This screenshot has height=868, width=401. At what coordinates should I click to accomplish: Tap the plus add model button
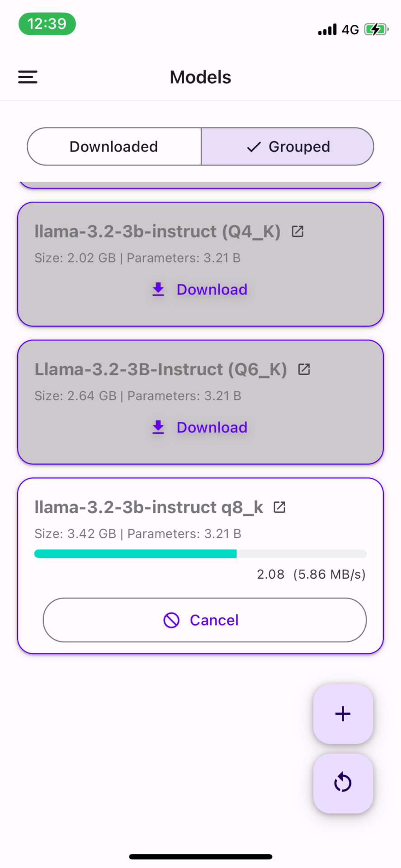pos(343,714)
